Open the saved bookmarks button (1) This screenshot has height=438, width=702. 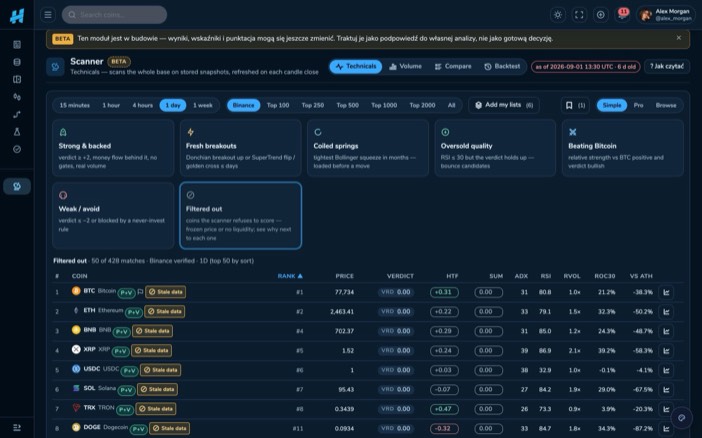pyautogui.click(x=575, y=105)
